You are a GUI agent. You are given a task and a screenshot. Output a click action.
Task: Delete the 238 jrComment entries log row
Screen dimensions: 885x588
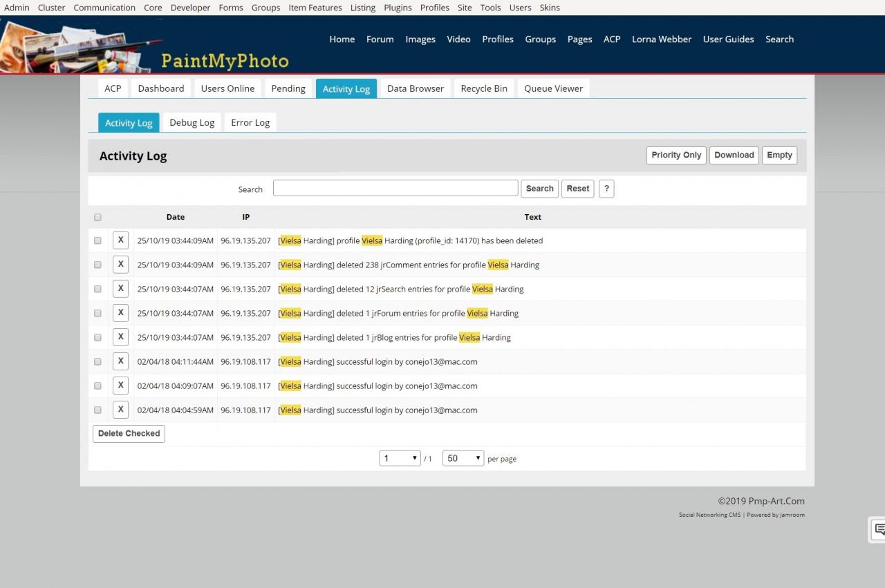point(120,265)
